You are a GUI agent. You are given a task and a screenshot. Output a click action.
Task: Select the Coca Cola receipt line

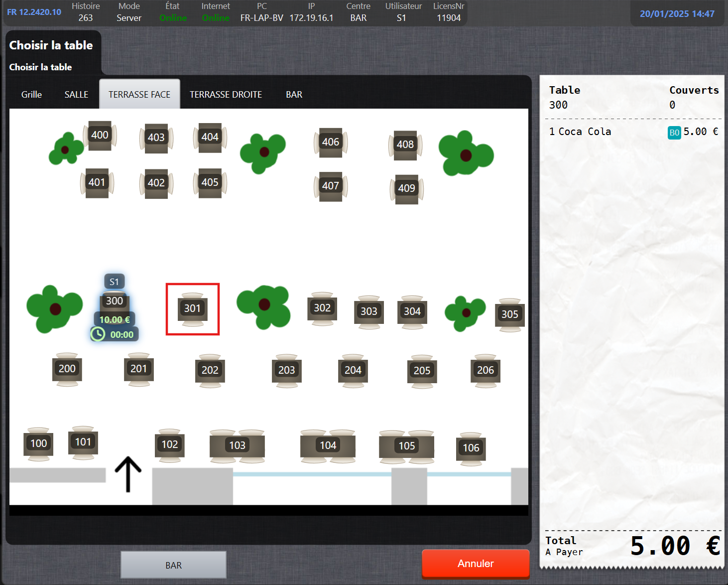pos(585,132)
